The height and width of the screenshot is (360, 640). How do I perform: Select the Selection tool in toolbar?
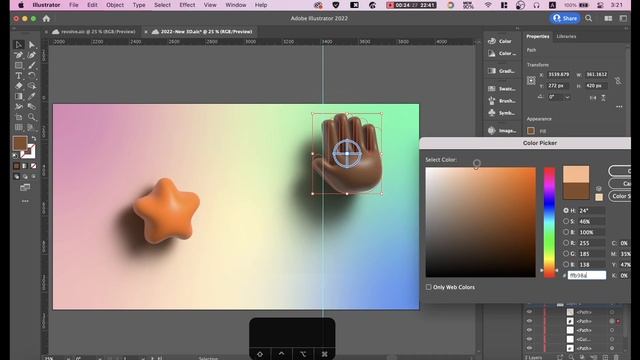tap(19, 44)
